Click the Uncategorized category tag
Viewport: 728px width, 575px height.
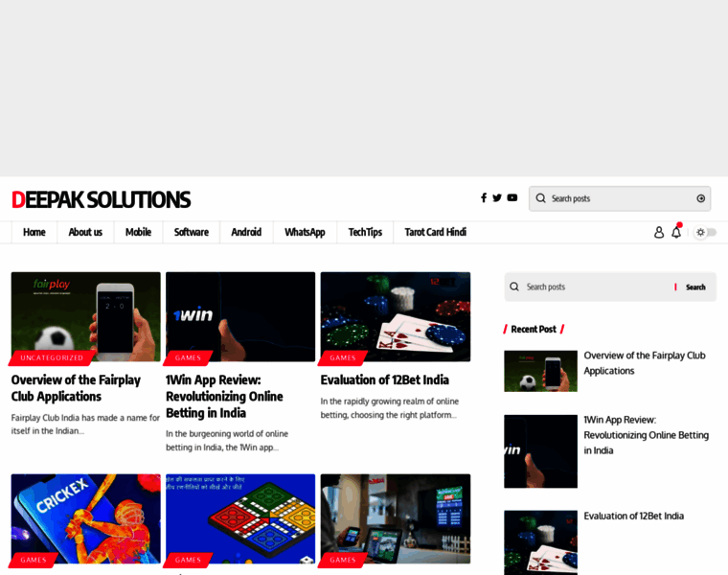click(x=52, y=357)
